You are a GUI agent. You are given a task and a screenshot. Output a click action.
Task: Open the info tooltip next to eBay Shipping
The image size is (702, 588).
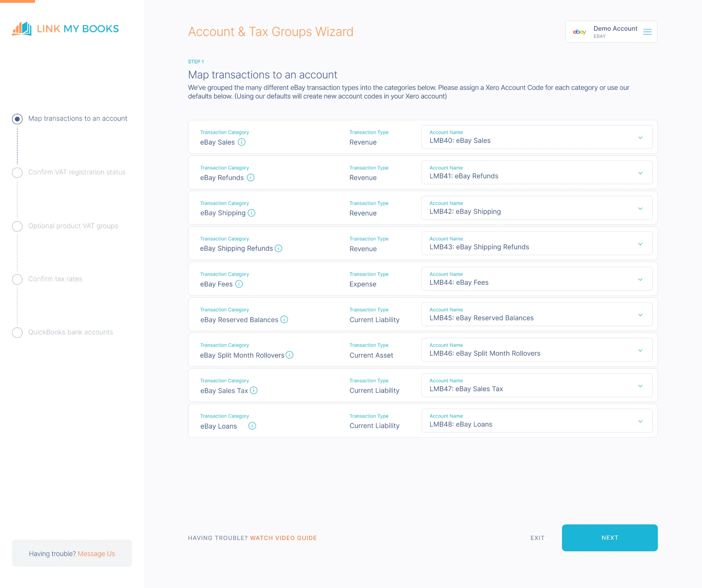click(x=252, y=213)
